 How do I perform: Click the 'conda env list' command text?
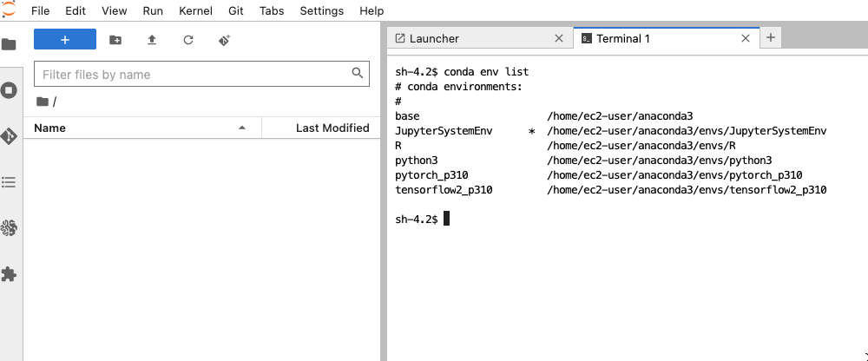[x=487, y=72]
